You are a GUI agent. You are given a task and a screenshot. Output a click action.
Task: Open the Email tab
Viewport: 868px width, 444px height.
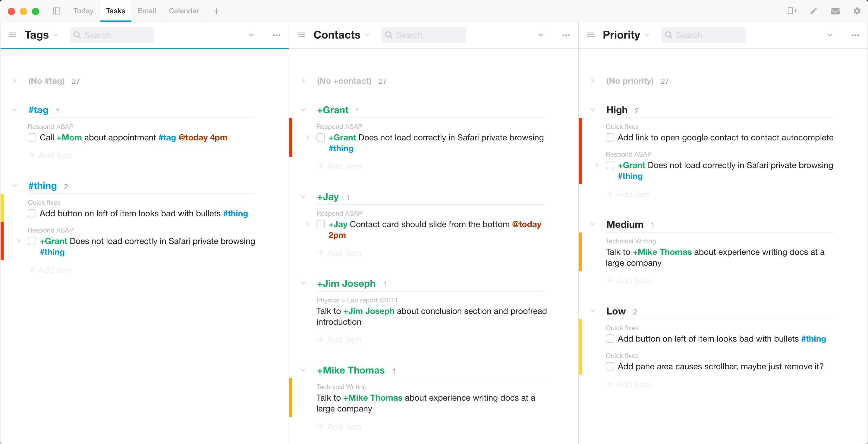tap(146, 11)
